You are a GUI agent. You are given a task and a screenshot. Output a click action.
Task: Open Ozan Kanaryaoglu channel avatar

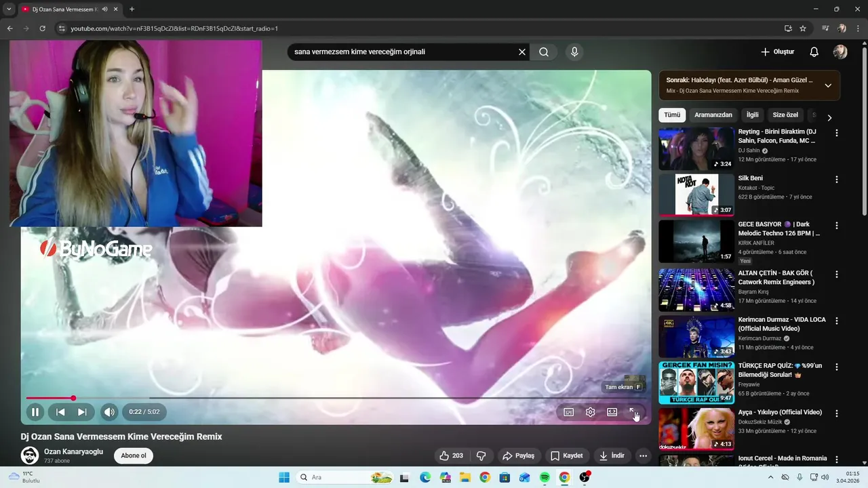click(29, 455)
